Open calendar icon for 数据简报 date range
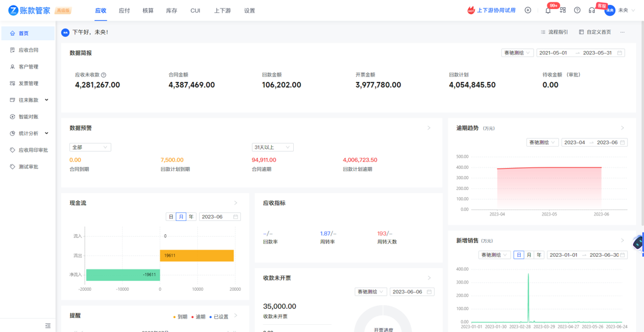Image resolution: width=644 pixels, height=332 pixels. coord(619,53)
